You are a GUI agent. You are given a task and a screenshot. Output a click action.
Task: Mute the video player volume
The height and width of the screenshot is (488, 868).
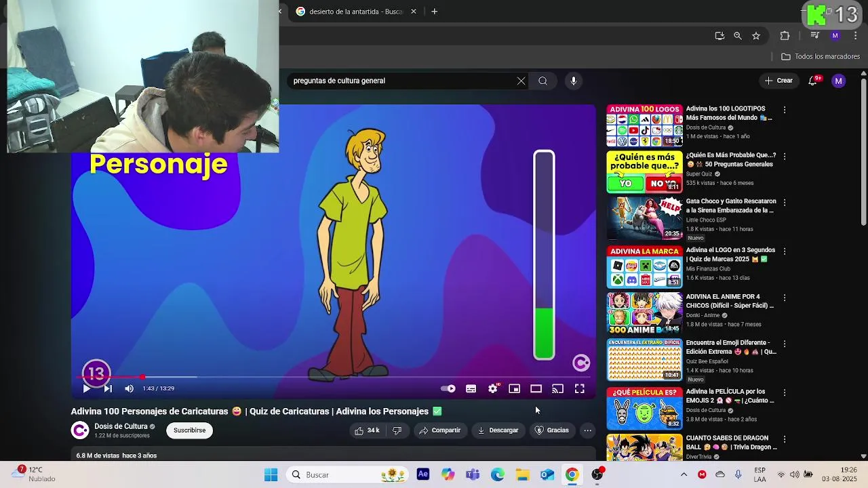tap(130, 388)
